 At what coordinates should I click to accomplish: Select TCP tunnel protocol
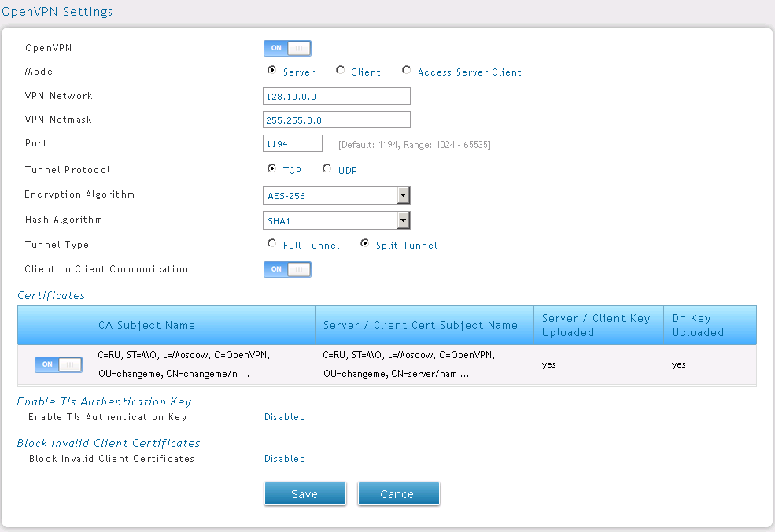[272, 169]
